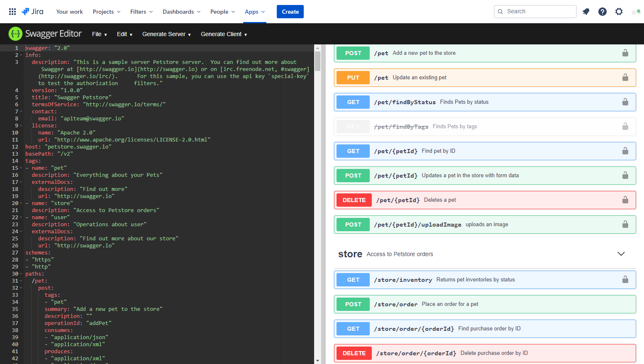Expand PUT /pet Update an existing pet
The height and width of the screenshot is (364, 644).
[x=485, y=78]
